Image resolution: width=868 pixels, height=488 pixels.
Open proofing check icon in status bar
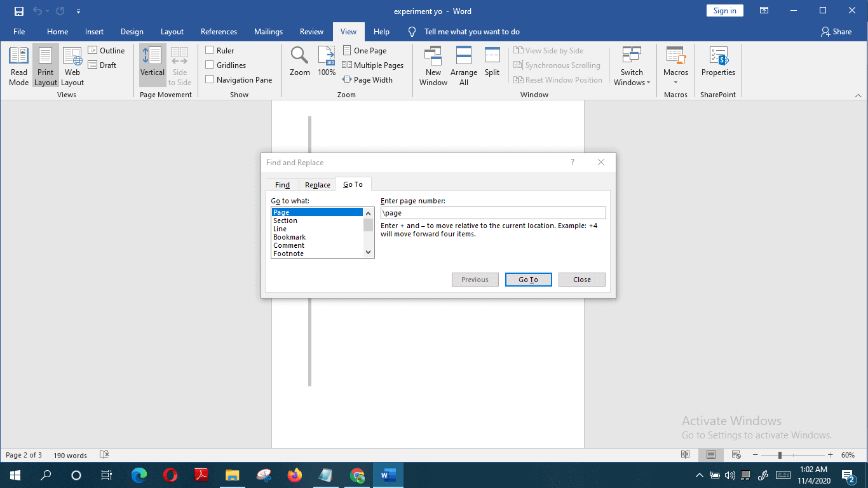coord(105,455)
